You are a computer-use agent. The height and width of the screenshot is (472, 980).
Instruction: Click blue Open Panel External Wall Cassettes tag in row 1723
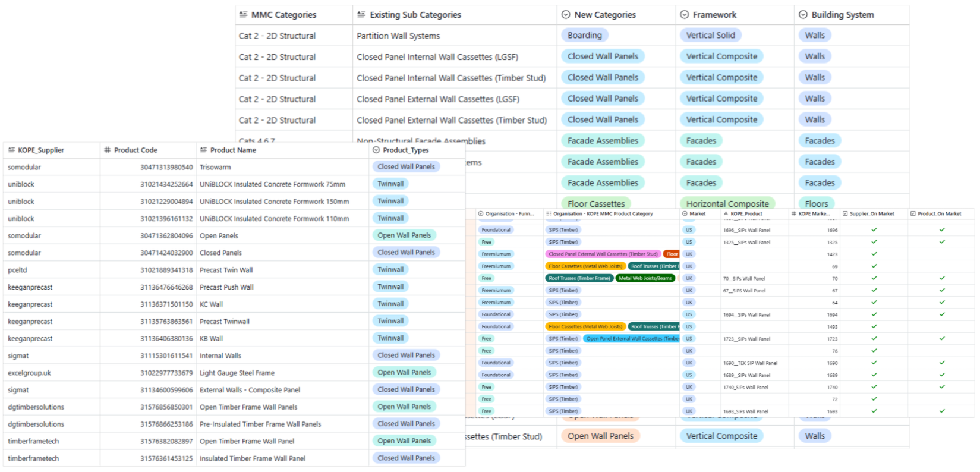632,339
